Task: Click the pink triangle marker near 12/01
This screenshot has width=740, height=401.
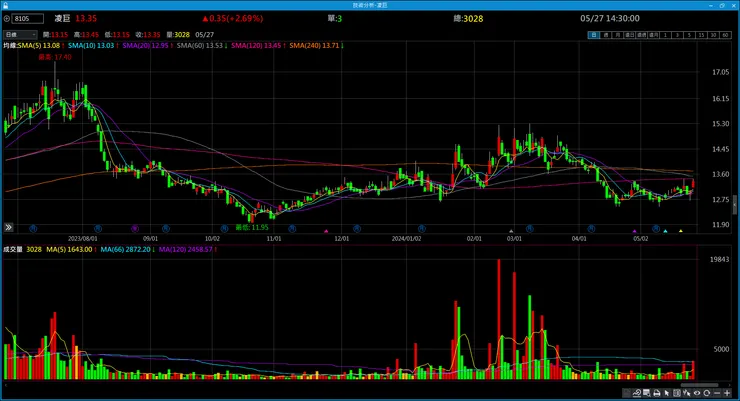Action: [x=326, y=231]
